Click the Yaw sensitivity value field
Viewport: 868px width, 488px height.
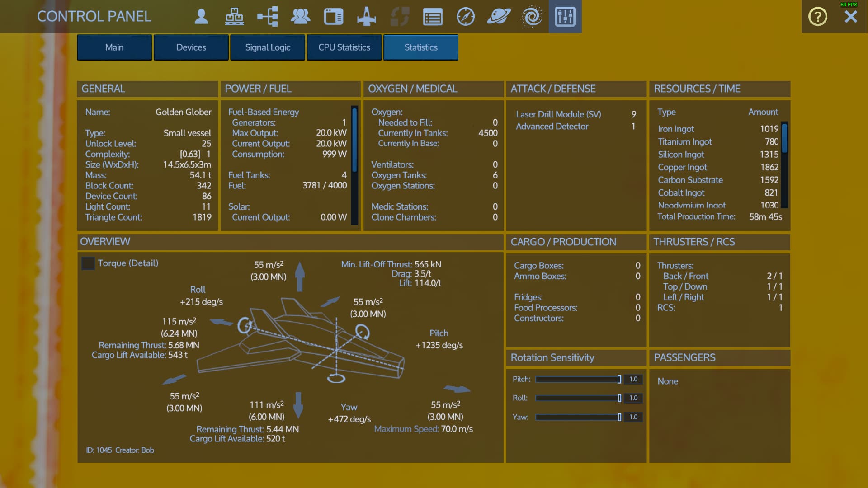(x=633, y=417)
